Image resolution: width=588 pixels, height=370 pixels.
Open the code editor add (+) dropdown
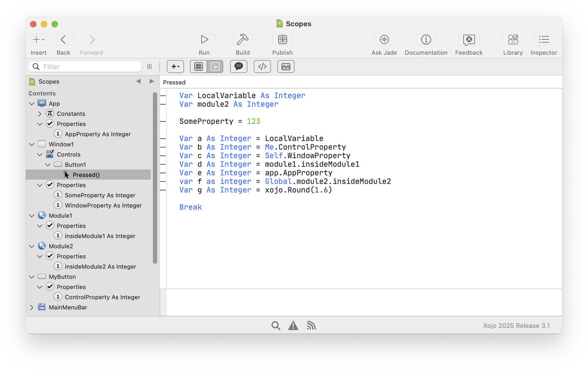(x=175, y=66)
